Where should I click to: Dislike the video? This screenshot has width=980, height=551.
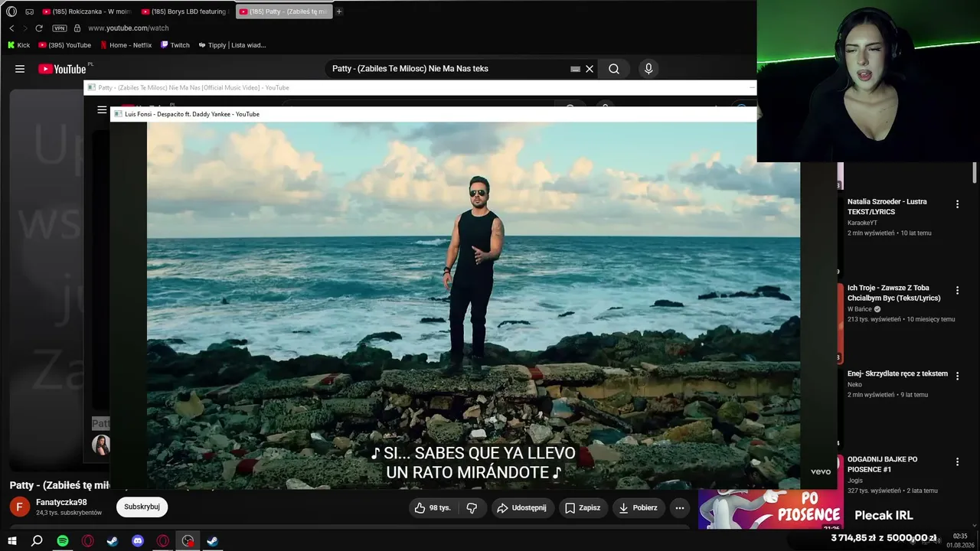472,507
